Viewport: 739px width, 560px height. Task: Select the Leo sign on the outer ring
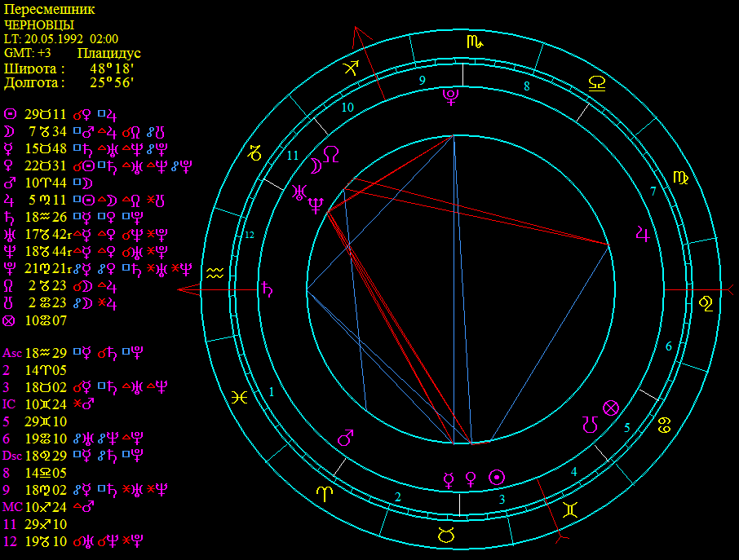706,304
